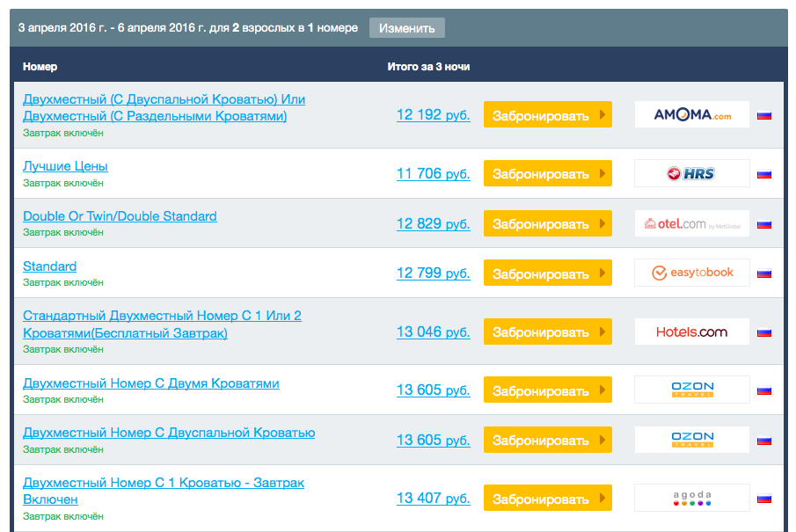
Task: Click the agoda provider logo
Action: click(x=692, y=499)
